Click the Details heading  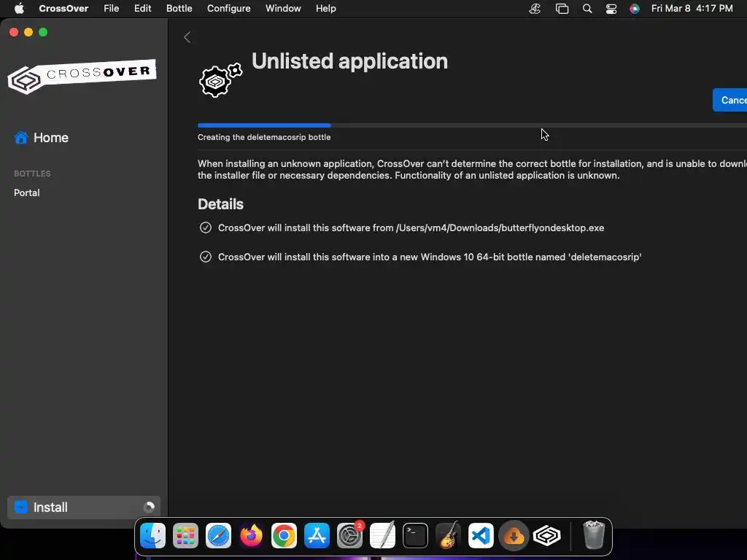tap(220, 204)
